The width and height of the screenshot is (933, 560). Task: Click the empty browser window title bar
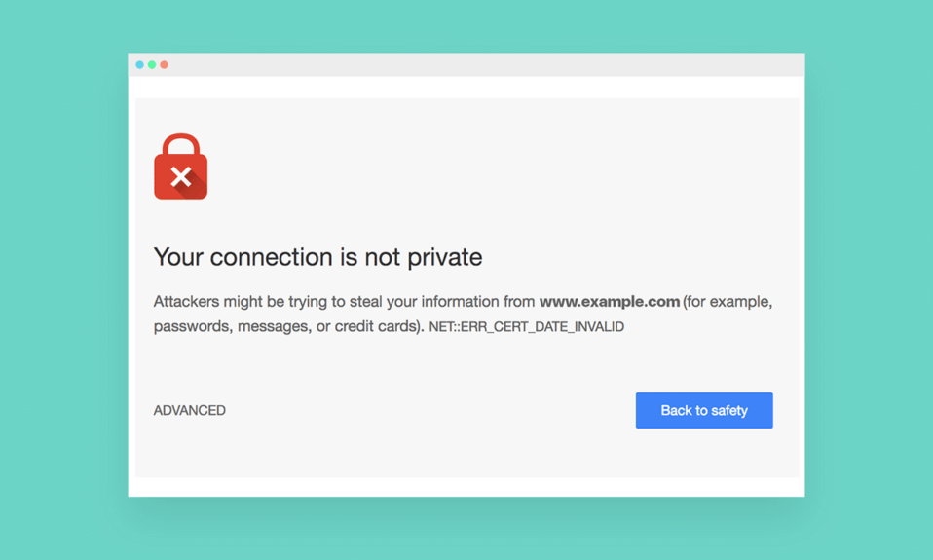click(x=467, y=65)
